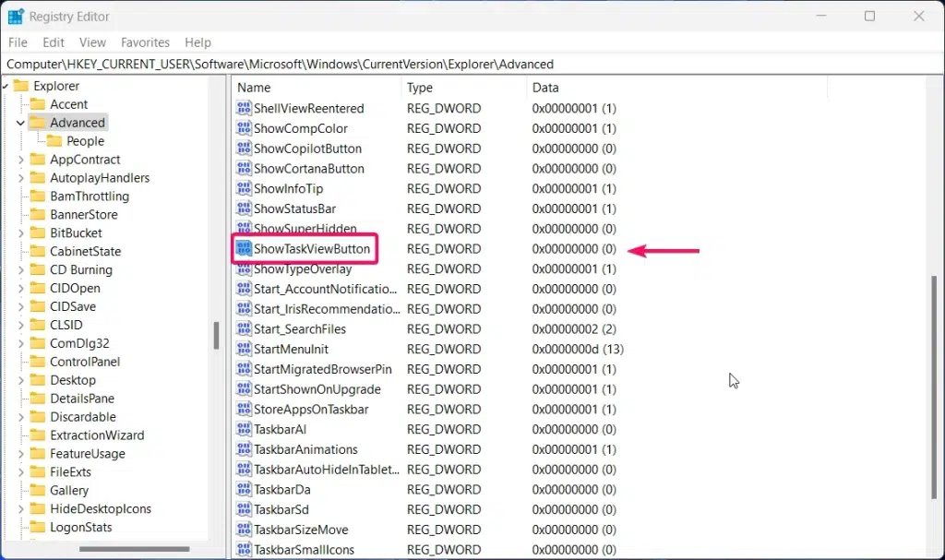
Task: Click the Gallery folder icon in tree
Action: [37, 490]
